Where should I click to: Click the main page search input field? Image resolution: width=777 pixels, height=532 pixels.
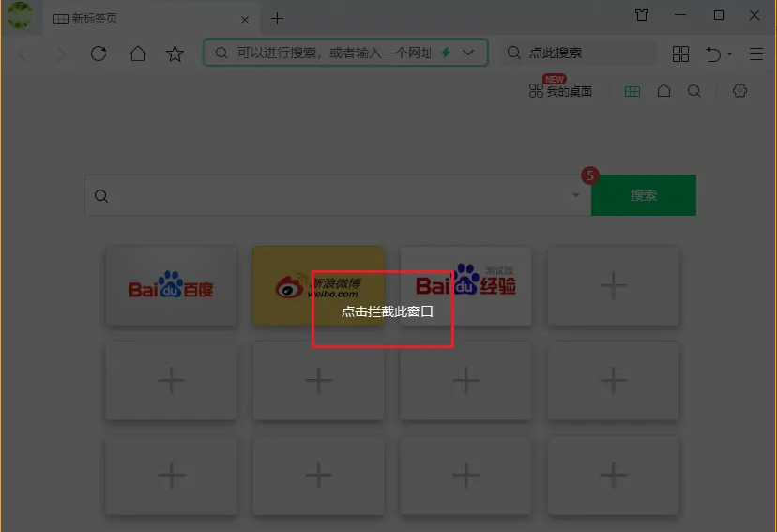[x=338, y=195]
